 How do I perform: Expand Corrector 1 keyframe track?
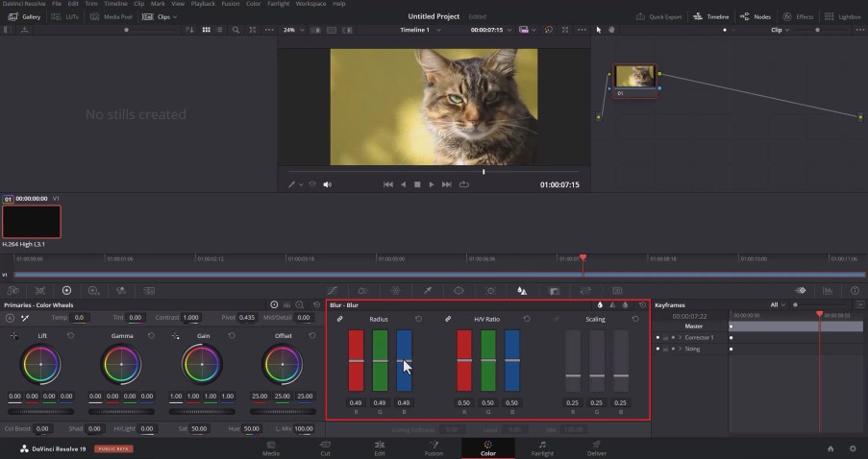(681, 337)
